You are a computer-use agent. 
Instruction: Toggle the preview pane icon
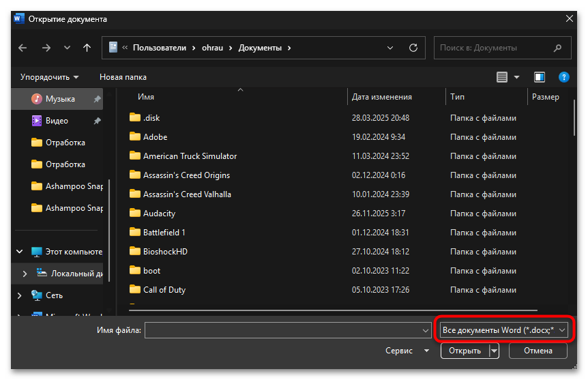coord(540,77)
